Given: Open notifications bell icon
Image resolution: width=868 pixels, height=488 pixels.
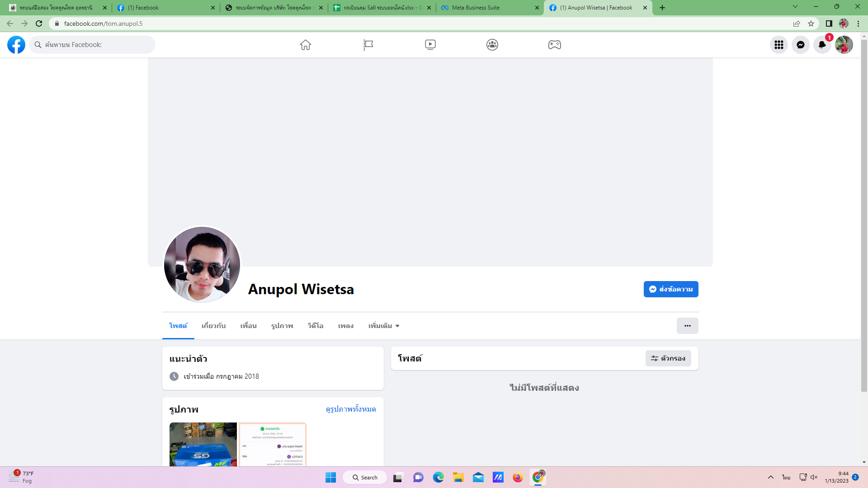Looking at the screenshot, I should click(822, 45).
